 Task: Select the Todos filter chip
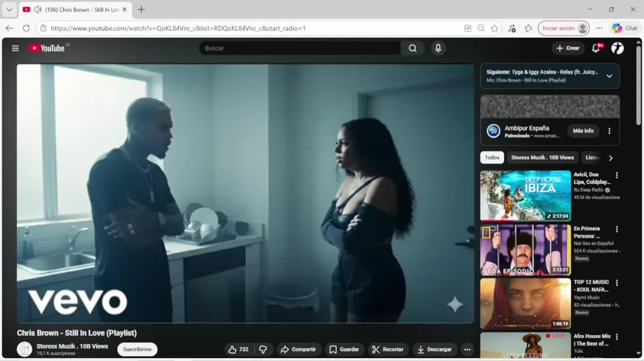(x=492, y=157)
